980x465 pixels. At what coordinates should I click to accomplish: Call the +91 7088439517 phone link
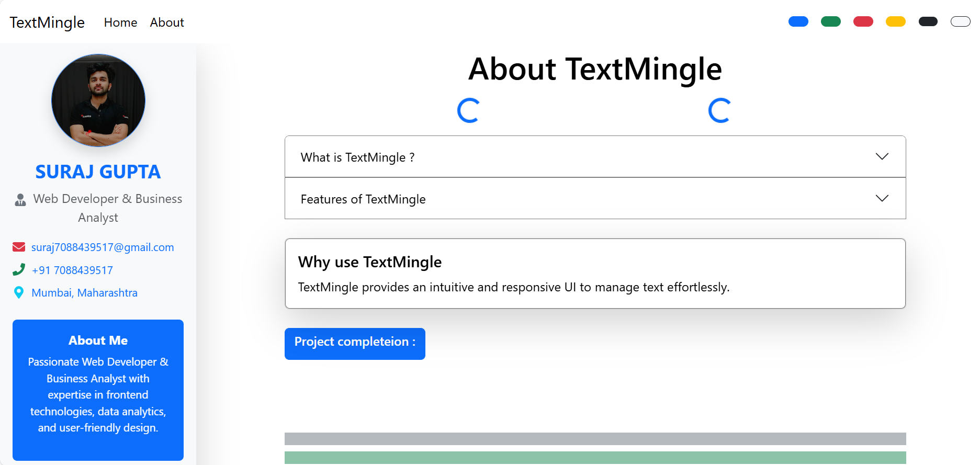(72, 270)
